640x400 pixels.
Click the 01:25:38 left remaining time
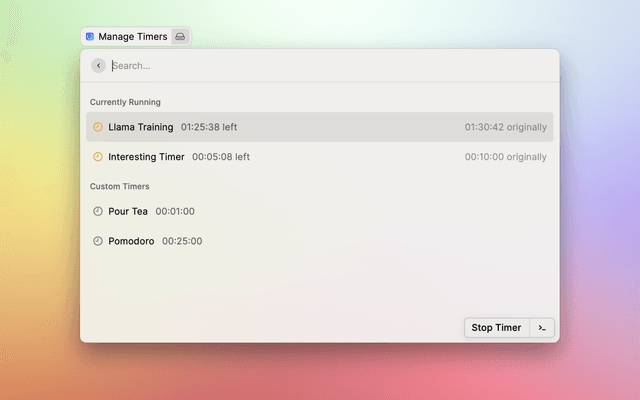[x=209, y=127]
